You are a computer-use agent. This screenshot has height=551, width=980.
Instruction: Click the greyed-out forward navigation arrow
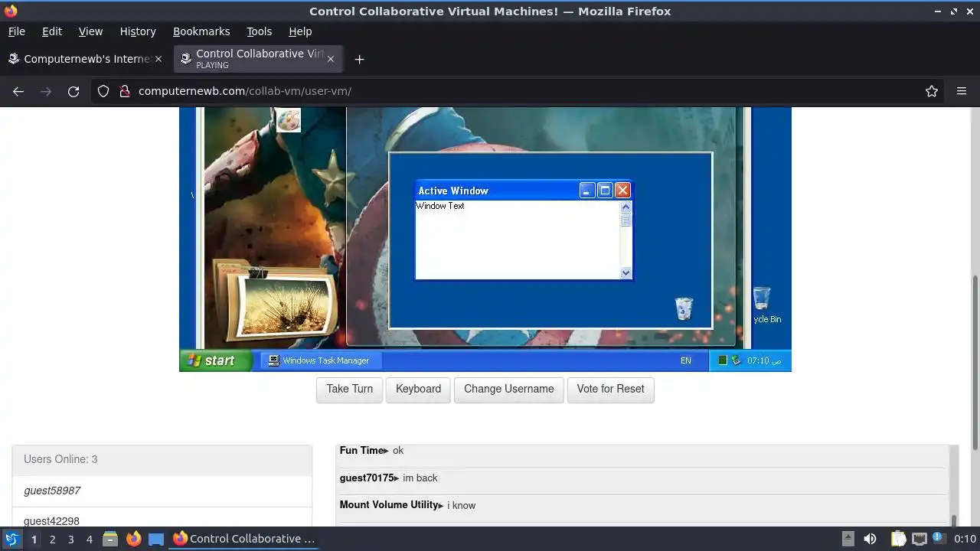(46, 91)
